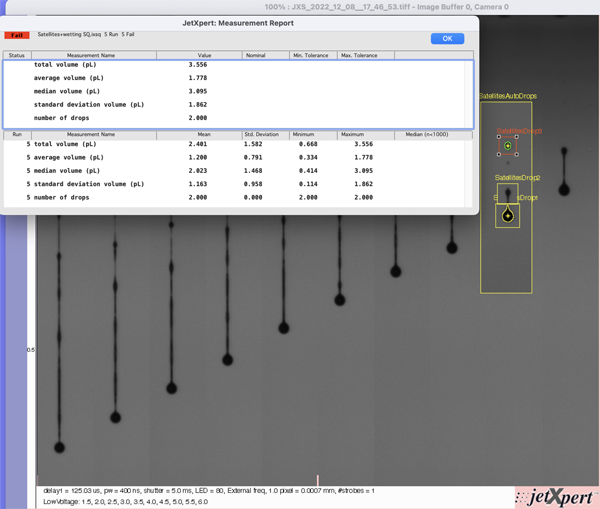
Task: Click the std. deviation value 0.958
Action: (253, 184)
